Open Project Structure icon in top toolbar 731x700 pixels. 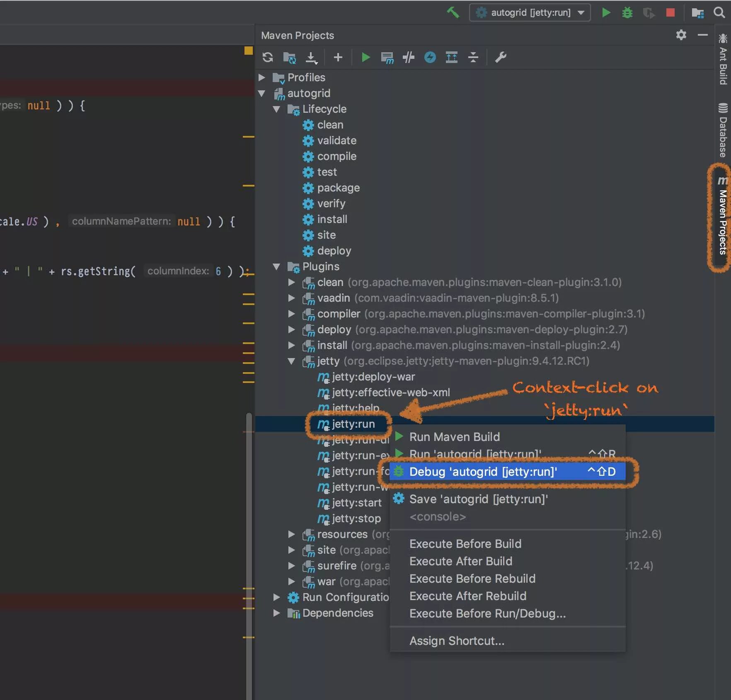click(698, 12)
